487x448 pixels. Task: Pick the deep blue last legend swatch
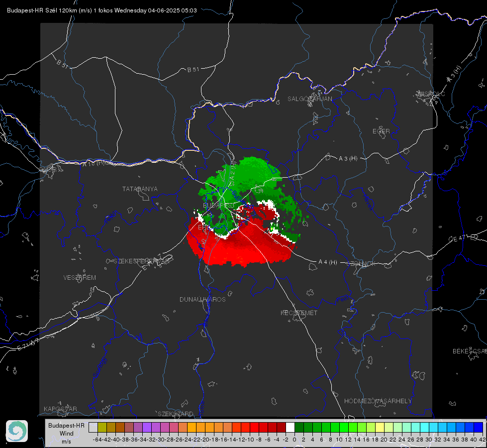[x=479, y=428]
